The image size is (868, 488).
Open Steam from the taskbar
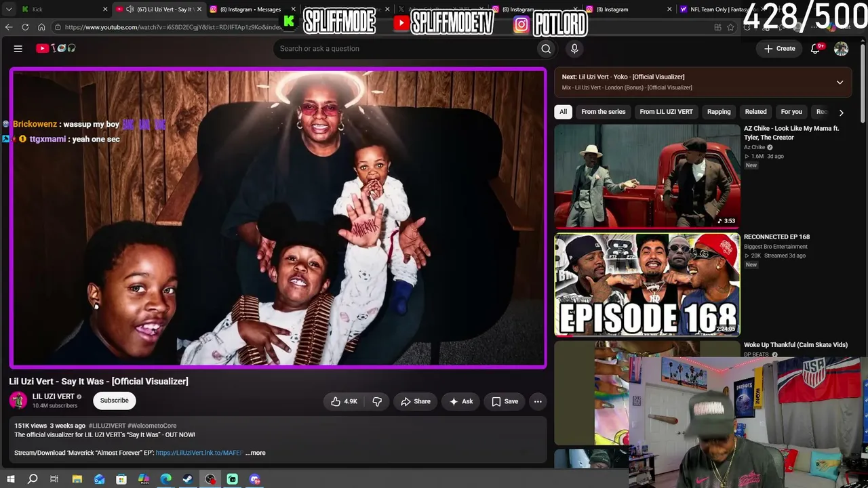[188, 479]
